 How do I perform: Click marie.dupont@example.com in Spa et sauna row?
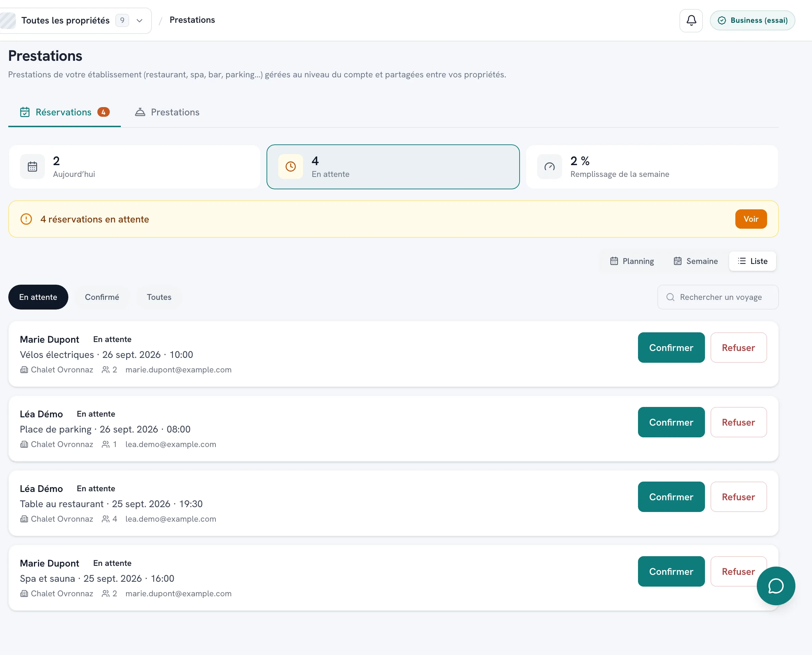[178, 594]
